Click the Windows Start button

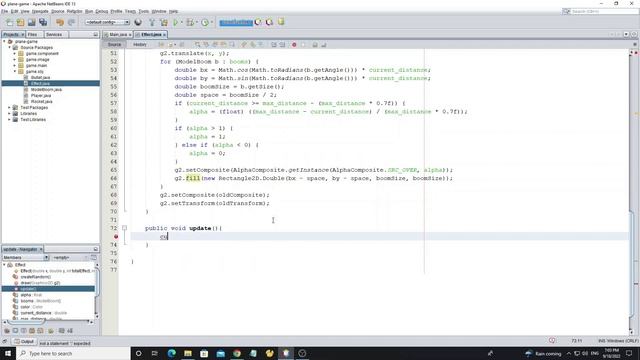pyautogui.click(x=8, y=353)
